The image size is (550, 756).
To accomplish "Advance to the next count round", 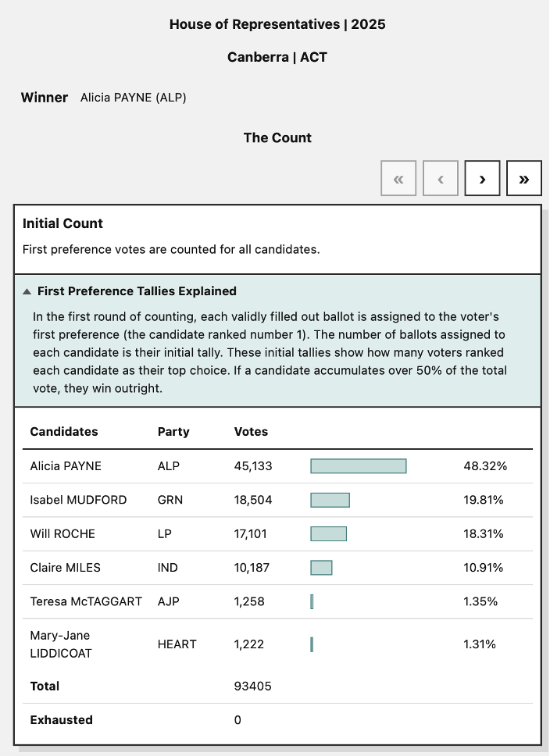I will coord(482,178).
